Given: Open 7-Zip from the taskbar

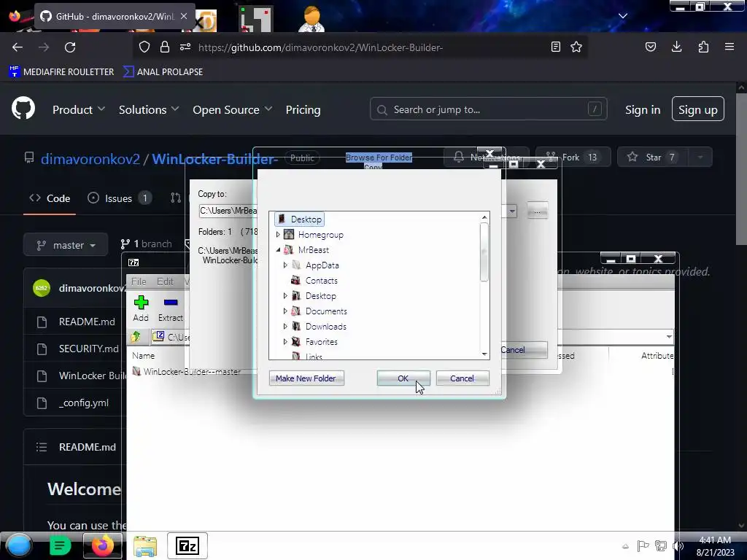Looking at the screenshot, I should tap(187, 545).
